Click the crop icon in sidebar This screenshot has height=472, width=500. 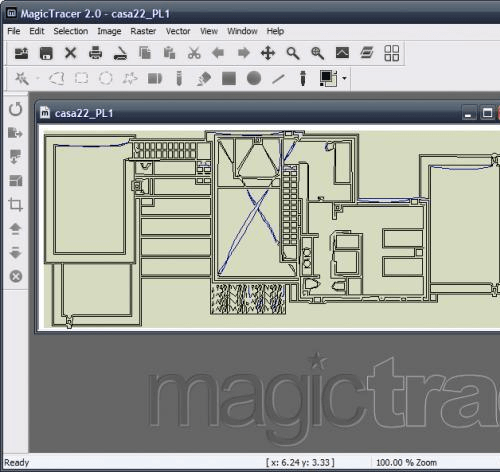point(15,204)
